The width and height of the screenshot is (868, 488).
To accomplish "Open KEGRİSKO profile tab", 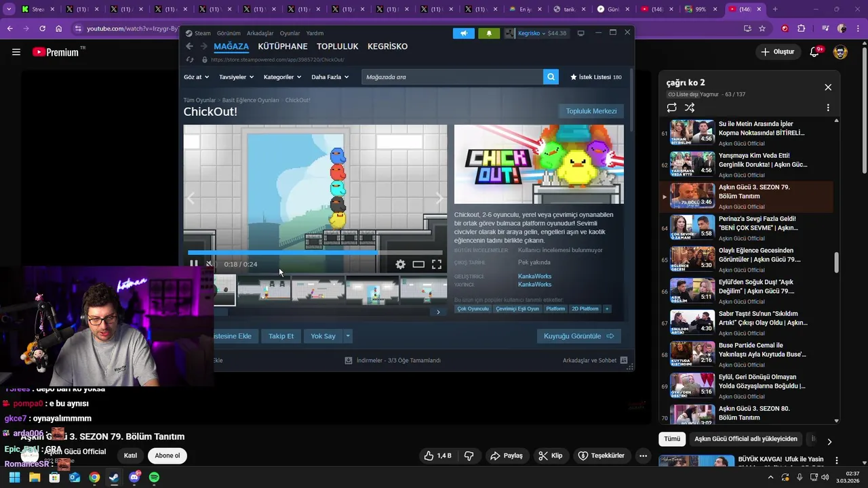I will 387,46.
